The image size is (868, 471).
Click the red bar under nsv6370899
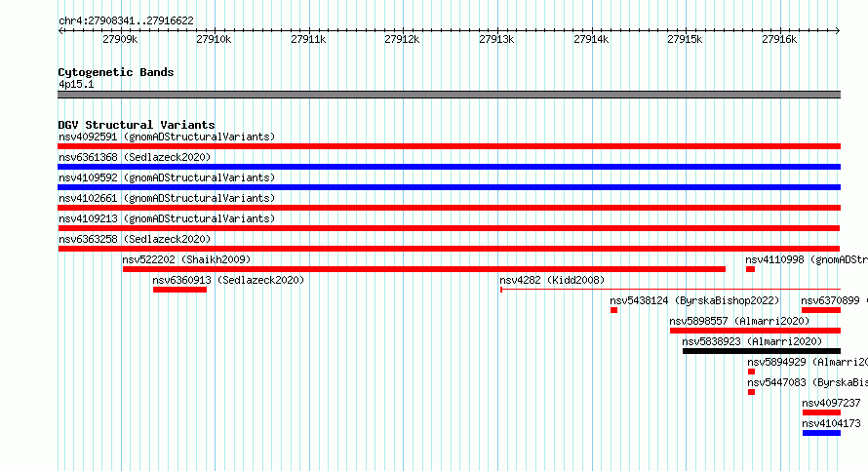pos(821,310)
